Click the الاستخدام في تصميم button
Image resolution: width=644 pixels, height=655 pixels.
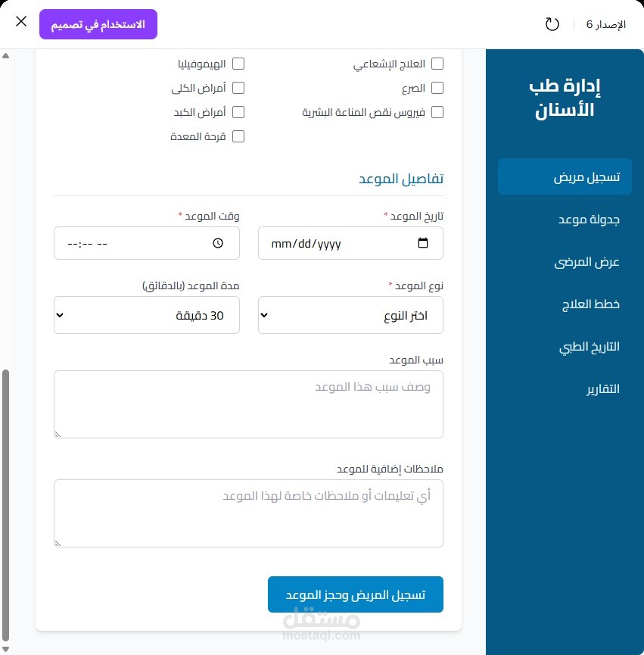pos(98,24)
